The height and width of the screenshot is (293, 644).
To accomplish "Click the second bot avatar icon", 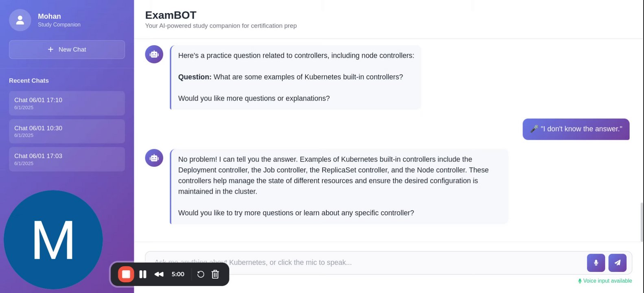I will pyautogui.click(x=154, y=158).
